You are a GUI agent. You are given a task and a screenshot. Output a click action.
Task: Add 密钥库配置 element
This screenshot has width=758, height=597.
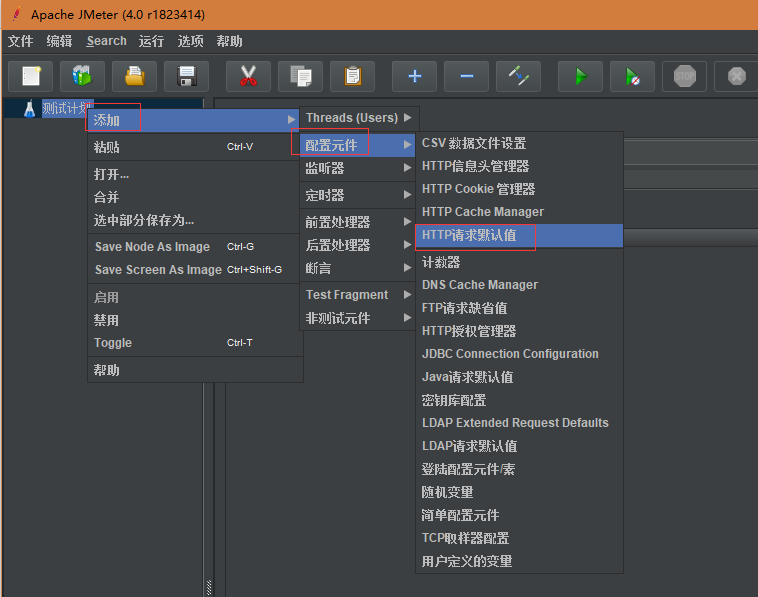click(x=519, y=400)
